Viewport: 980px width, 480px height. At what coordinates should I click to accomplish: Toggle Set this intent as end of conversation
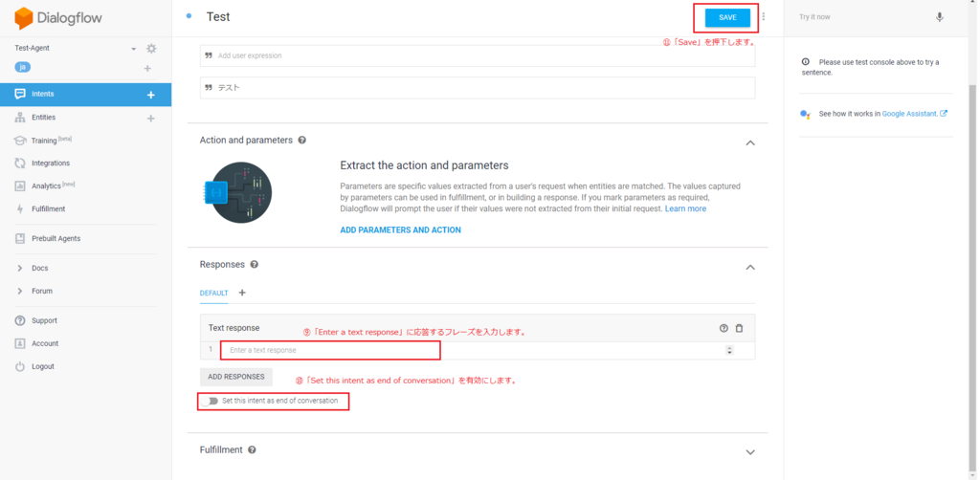pos(210,401)
